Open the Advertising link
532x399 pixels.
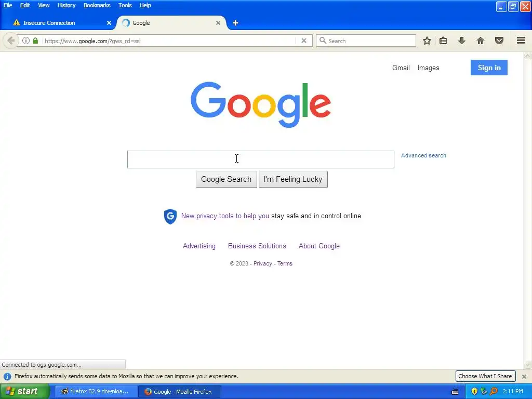click(x=199, y=246)
